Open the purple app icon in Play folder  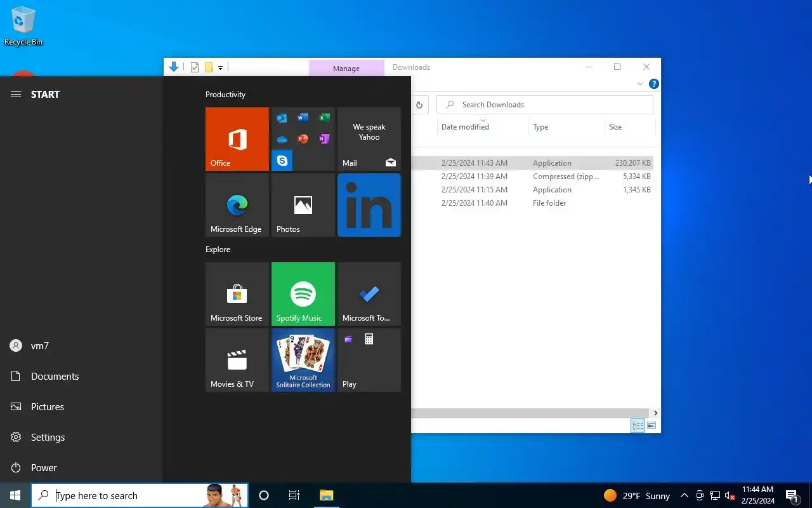tap(348, 340)
